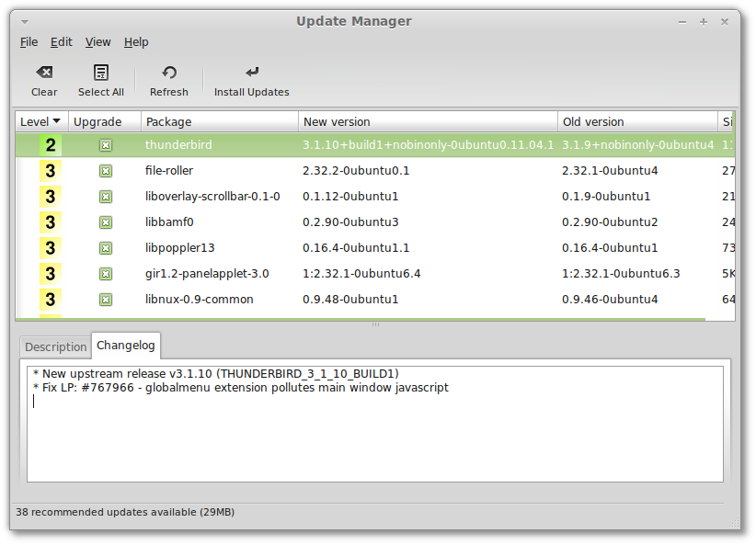The height and width of the screenshot is (545, 756).
Task: Sort by the Old version column header
Action: tap(637, 121)
